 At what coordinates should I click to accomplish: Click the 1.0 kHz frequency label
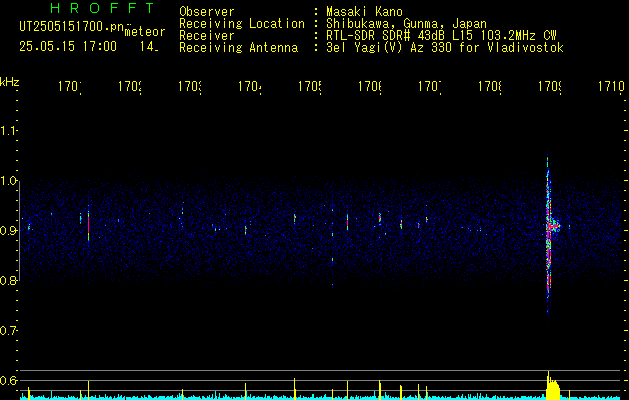tap(8, 181)
